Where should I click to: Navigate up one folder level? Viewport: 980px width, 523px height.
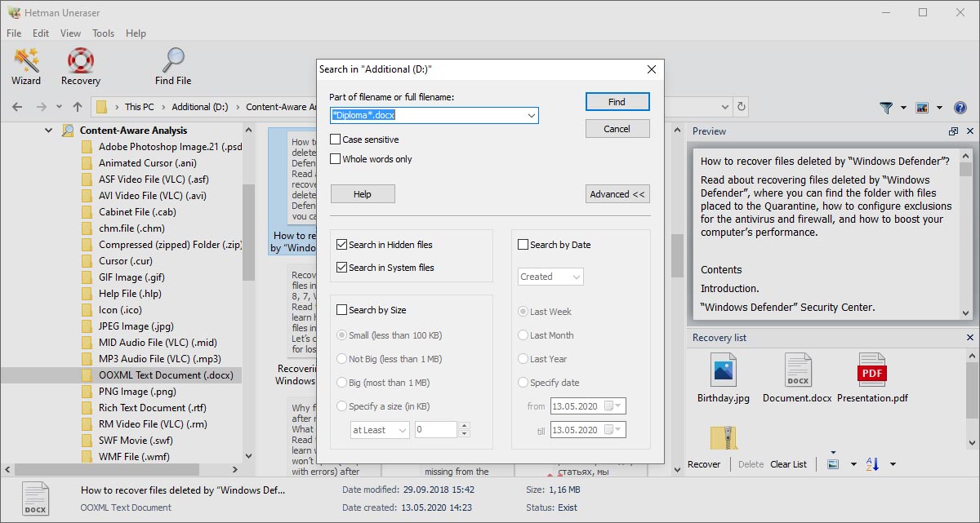[78, 107]
